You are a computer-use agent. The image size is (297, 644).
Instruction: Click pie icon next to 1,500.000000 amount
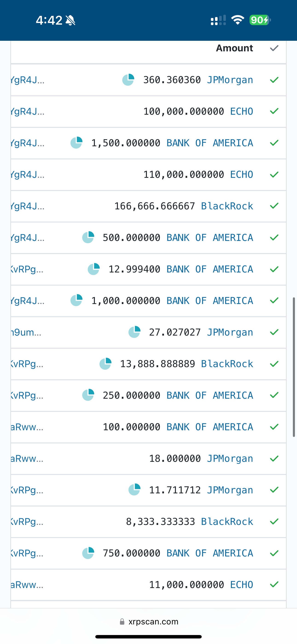[x=76, y=143]
